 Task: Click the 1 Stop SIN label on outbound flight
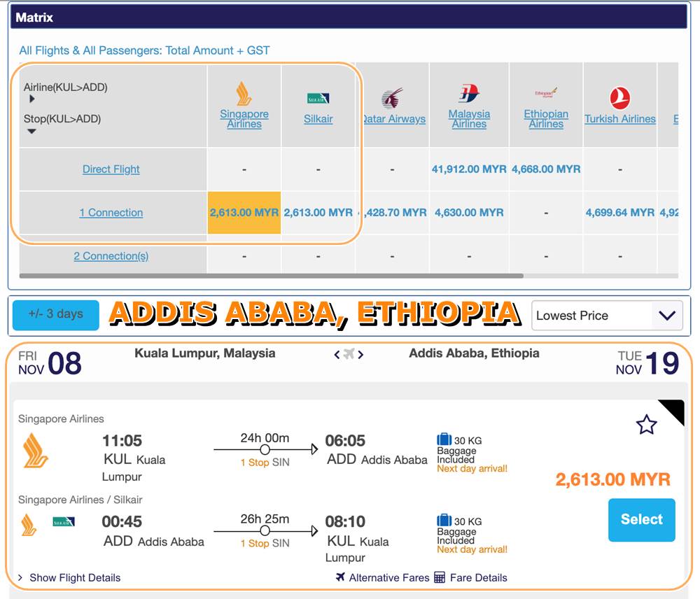(x=265, y=463)
